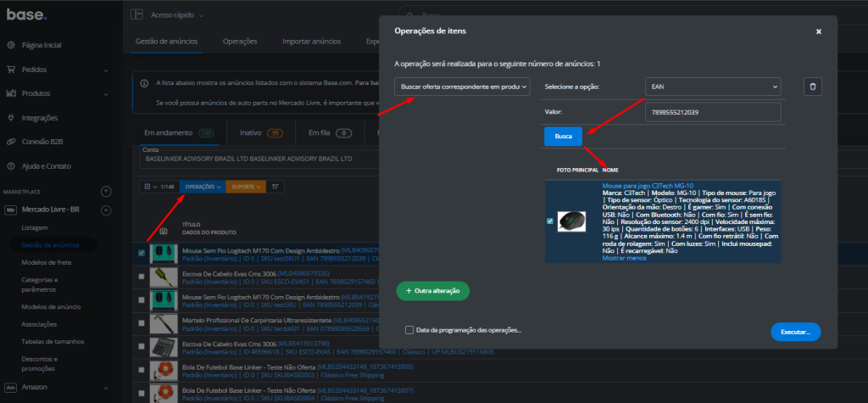Screen dimensions: 868x403
Task: Check the Bola De Futebol SKUBASE0003 row
Action: tap(142, 370)
